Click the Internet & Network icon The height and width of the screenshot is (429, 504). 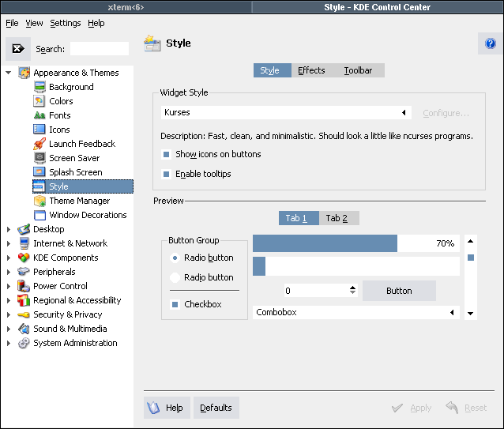(24, 243)
